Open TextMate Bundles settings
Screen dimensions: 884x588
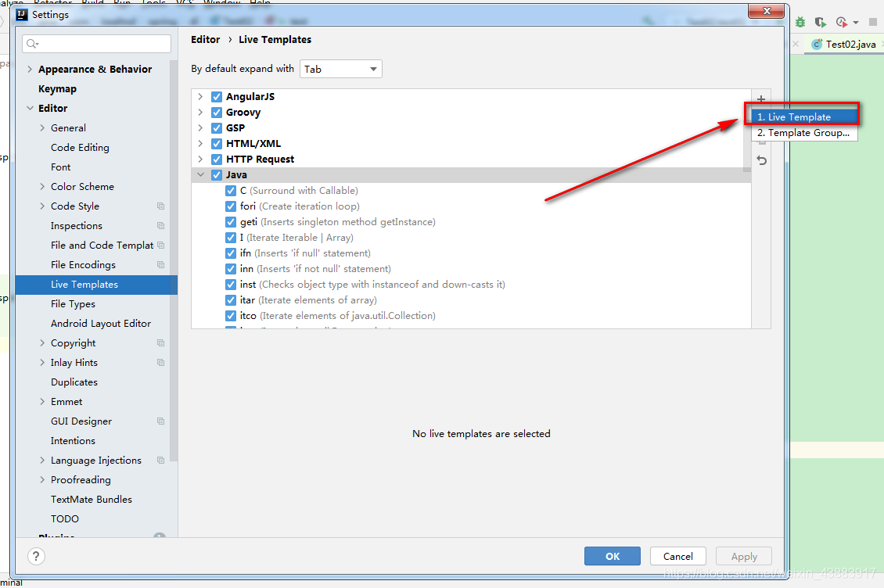point(92,500)
